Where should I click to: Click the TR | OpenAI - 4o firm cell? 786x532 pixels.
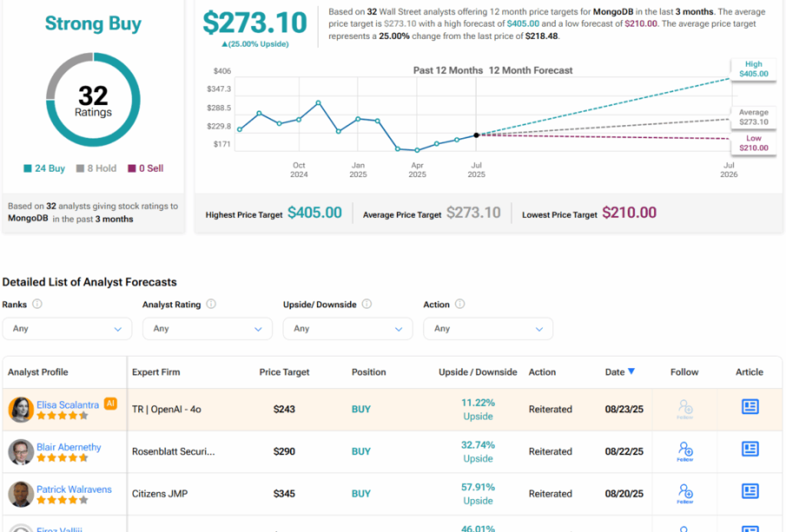pos(167,410)
